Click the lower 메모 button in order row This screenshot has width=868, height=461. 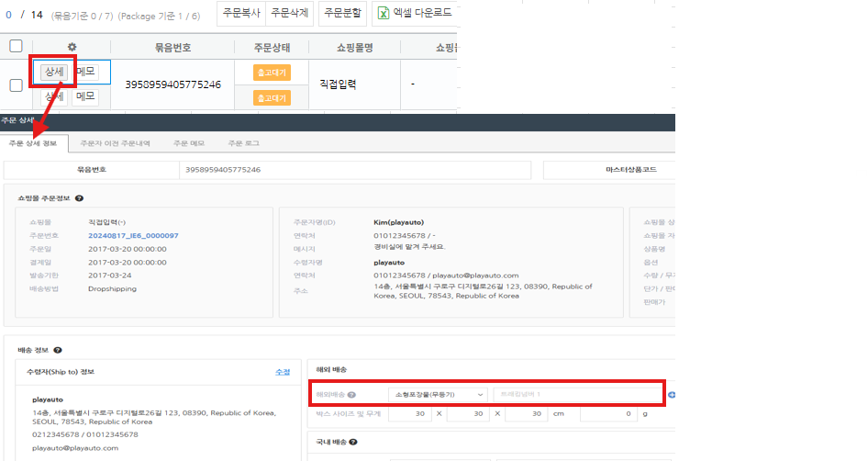[x=85, y=96]
